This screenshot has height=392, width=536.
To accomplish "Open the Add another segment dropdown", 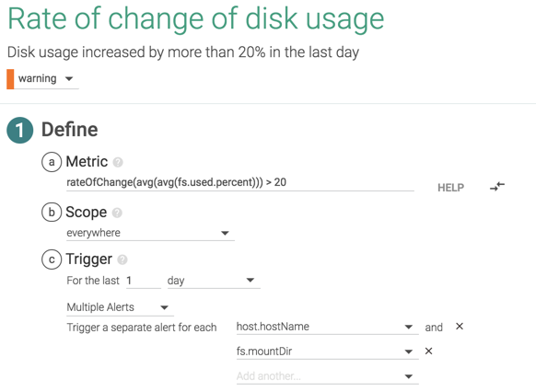I will click(x=327, y=376).
